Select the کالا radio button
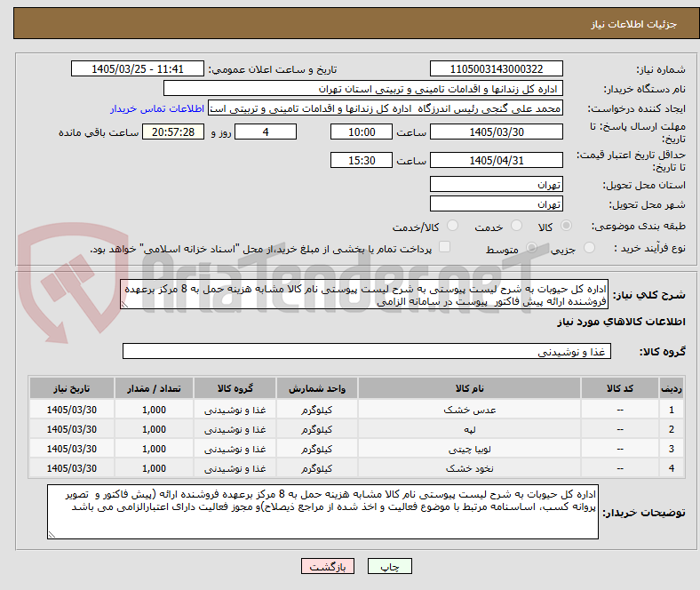 pos(566,226)
